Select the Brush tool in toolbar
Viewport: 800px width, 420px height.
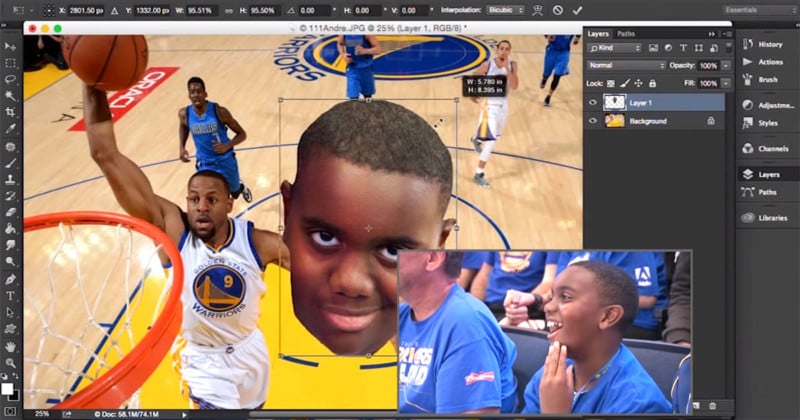[10, 163]
